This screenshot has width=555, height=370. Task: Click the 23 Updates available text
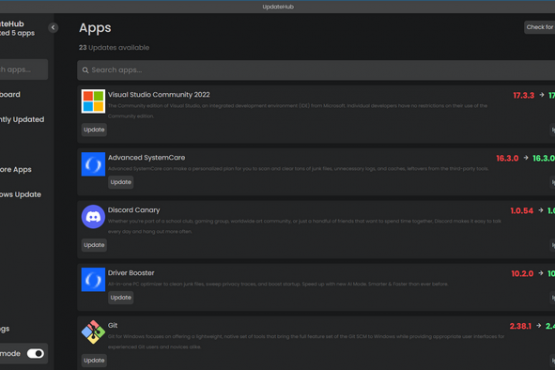point(114,47)
